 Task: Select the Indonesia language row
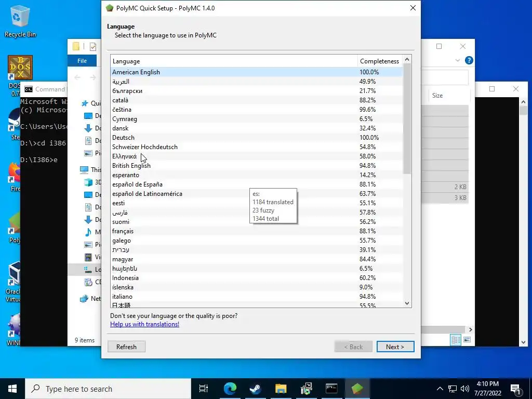[257, 278]
